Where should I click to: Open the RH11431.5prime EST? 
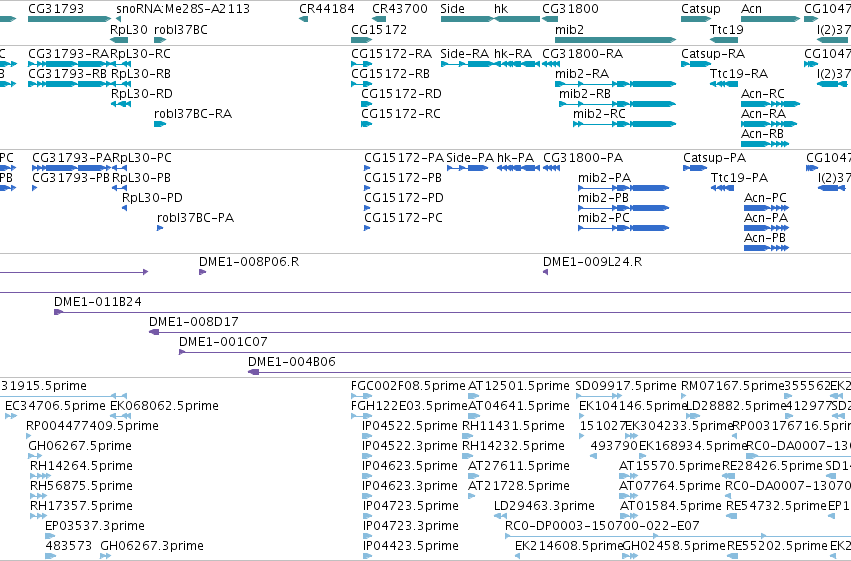click(468, 436)
